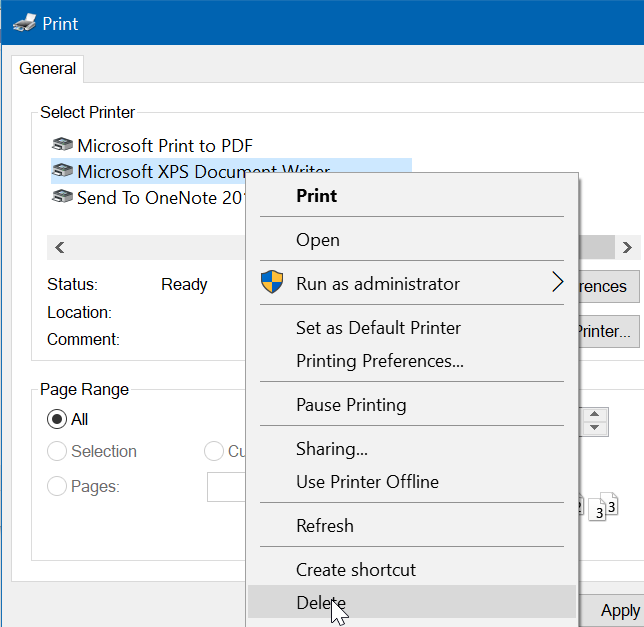This screenshot has height=627, width=644.
Task: Select the All page range option
Action: tap(58, 419)
